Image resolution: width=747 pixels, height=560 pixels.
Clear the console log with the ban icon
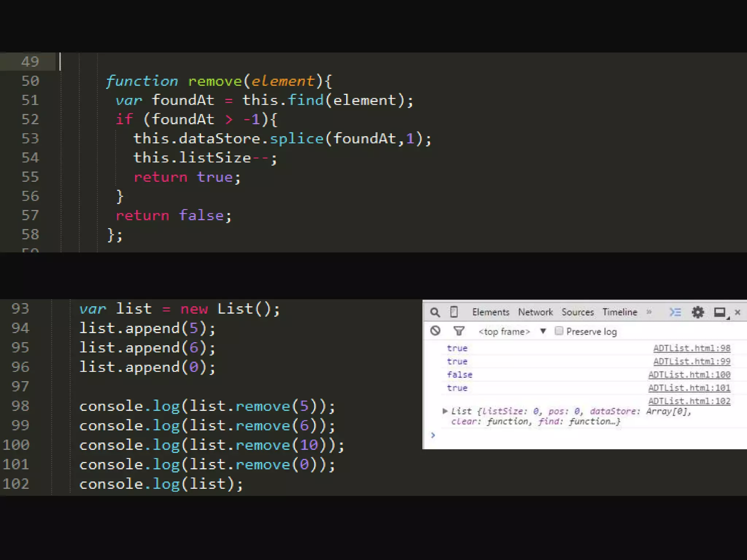coord(435,331)
